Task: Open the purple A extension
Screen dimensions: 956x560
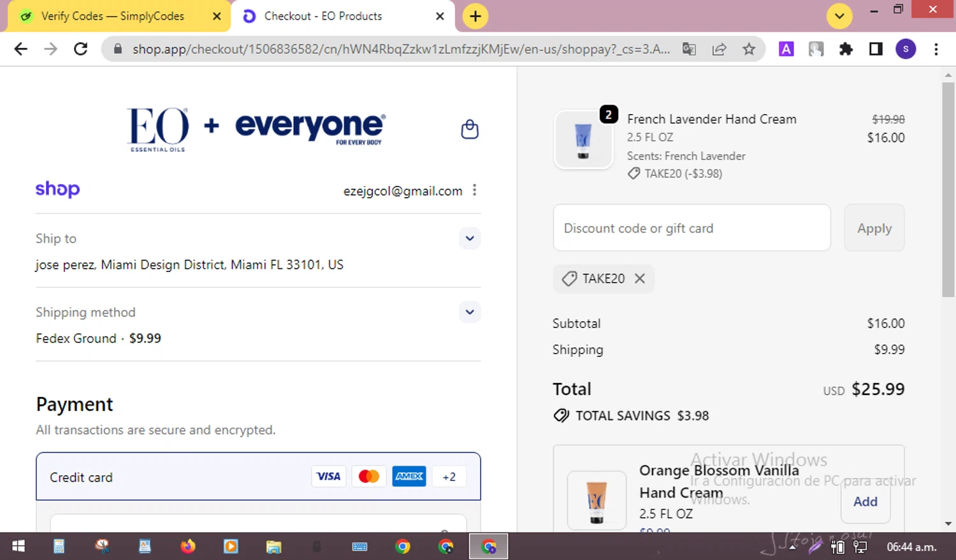Action: (x=786, y=49)
